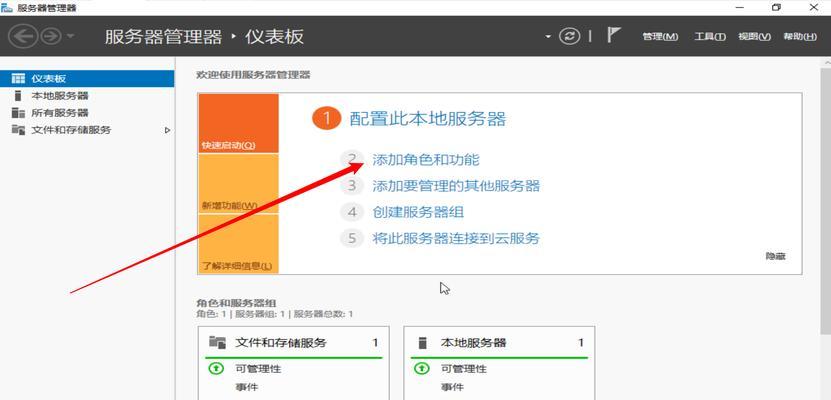Open 配置此本地服务器 link

click(x=428, y=119)
